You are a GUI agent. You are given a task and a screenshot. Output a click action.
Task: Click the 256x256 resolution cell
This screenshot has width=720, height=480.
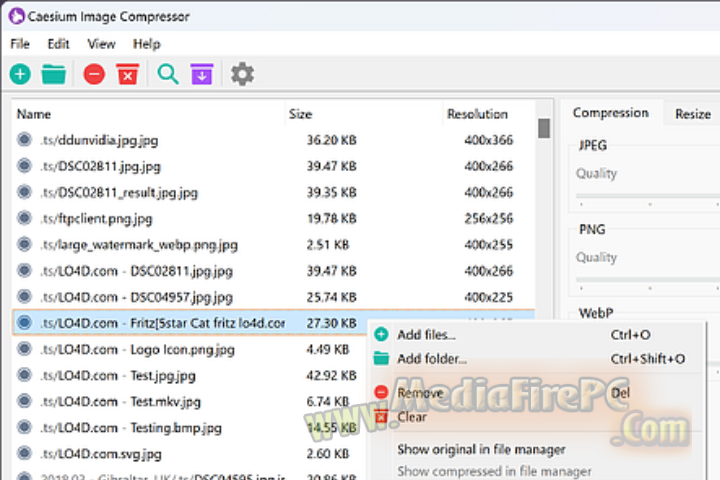pyautogui.click(x=489, y=218)
